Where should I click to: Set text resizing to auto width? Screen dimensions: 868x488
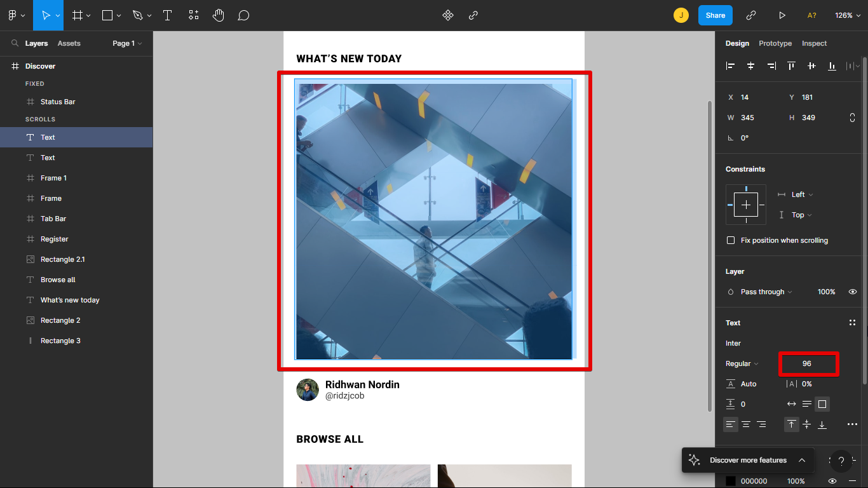pyautogui.click(x=792, y=403)
